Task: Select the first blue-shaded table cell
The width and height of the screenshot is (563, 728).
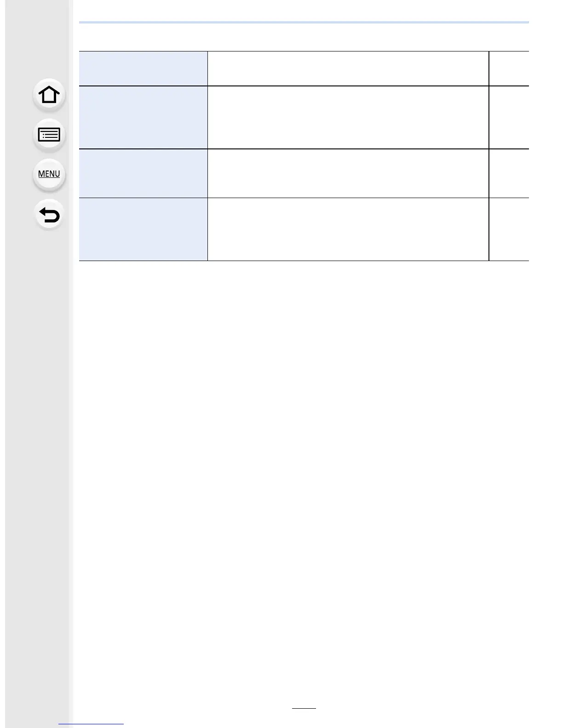Action: point(143,68)
